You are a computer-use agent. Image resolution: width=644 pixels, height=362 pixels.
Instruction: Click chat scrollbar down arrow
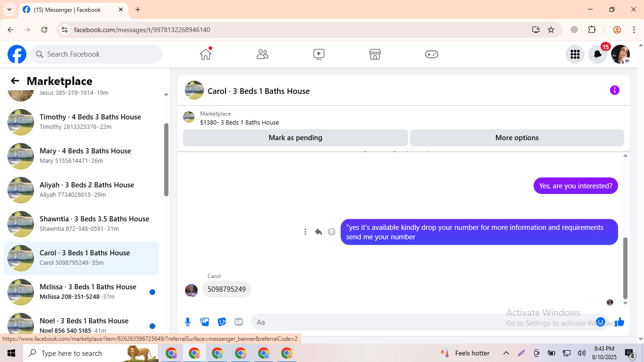pyautogui.click(x=626, y=303)
